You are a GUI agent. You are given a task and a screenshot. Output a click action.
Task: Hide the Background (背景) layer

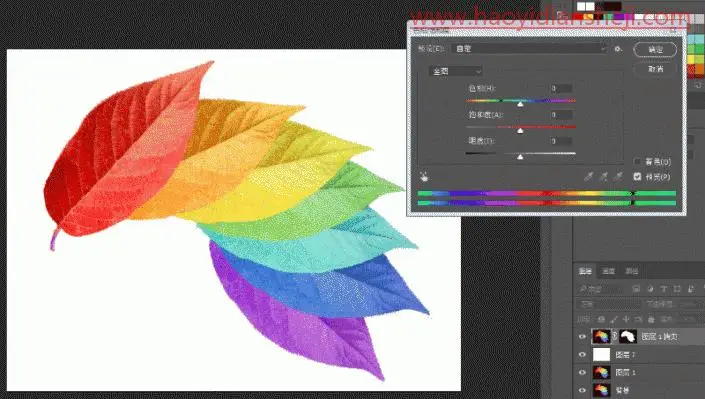coord(582,390)
